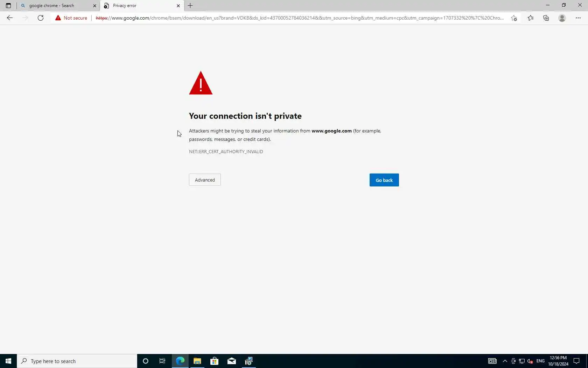The image size is (588, 368).
Task: Show hidden system tray icons chevron
Action: 505,361
